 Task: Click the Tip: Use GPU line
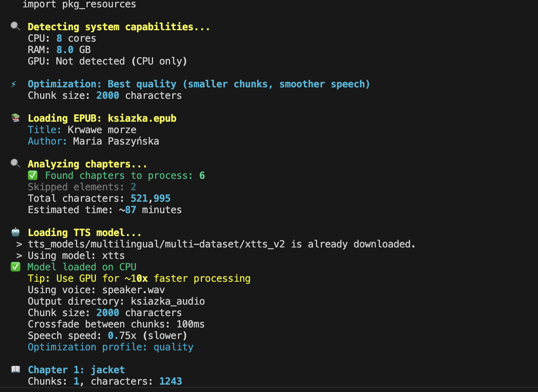click(139, 278)
